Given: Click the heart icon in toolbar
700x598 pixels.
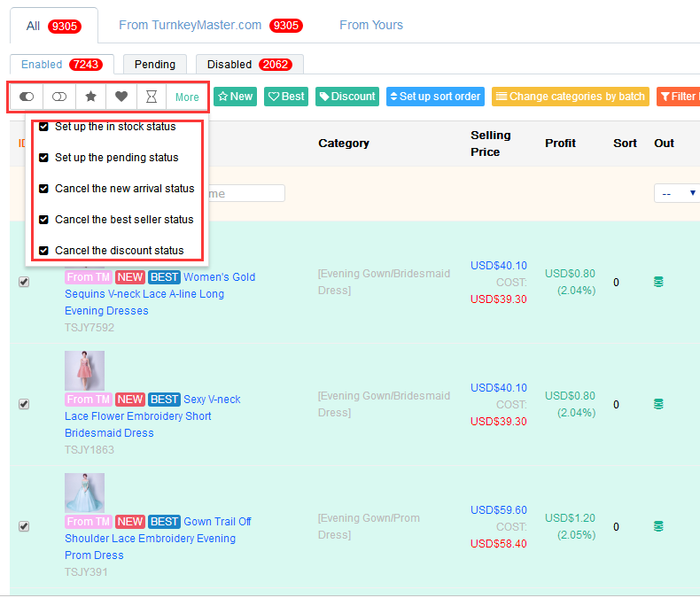Looking at the screenshot, I should click(x=121, y=97).
